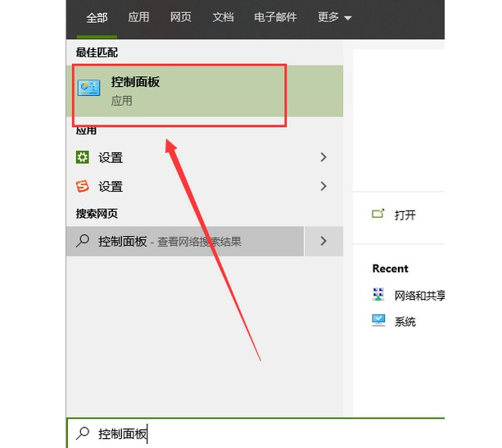Select the 全部 tab
Screen dimensions: 502x448
click(x=97, y=17)
